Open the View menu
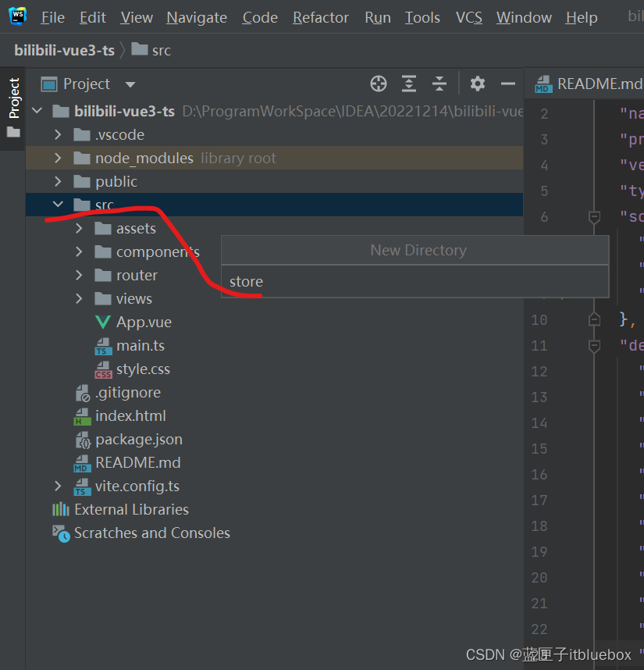Viewport: 644px width, 670px height. 137,17
